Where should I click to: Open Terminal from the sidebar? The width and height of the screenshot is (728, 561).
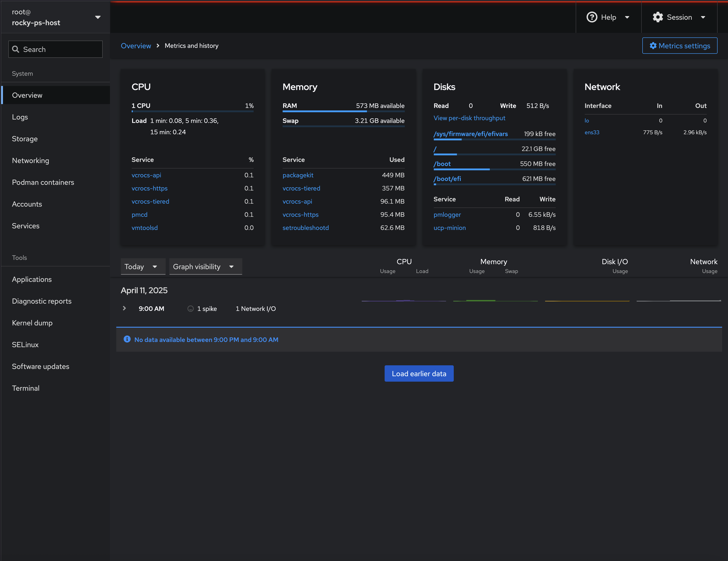(26, 388)
